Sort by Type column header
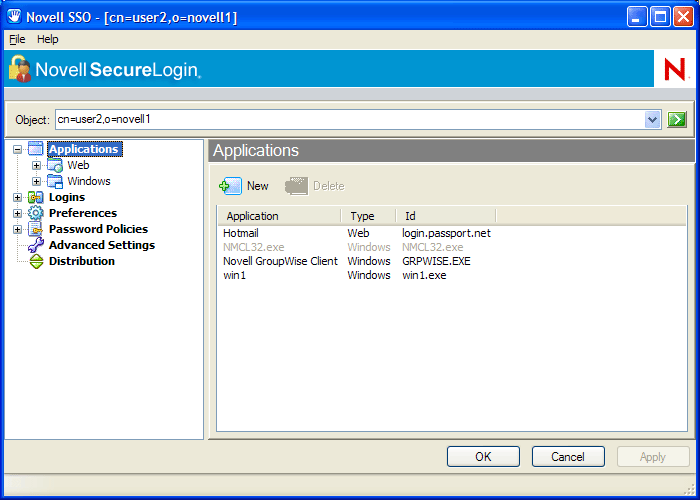Viewport: 700px width, 500px height. (x=368, y=216)
